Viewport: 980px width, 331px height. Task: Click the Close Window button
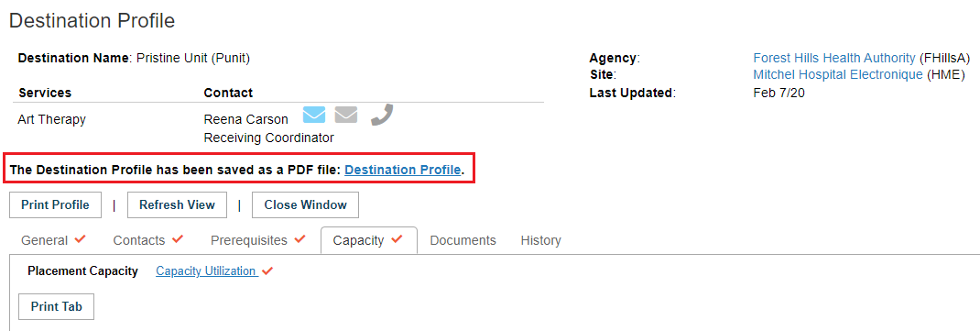(305, 204)
